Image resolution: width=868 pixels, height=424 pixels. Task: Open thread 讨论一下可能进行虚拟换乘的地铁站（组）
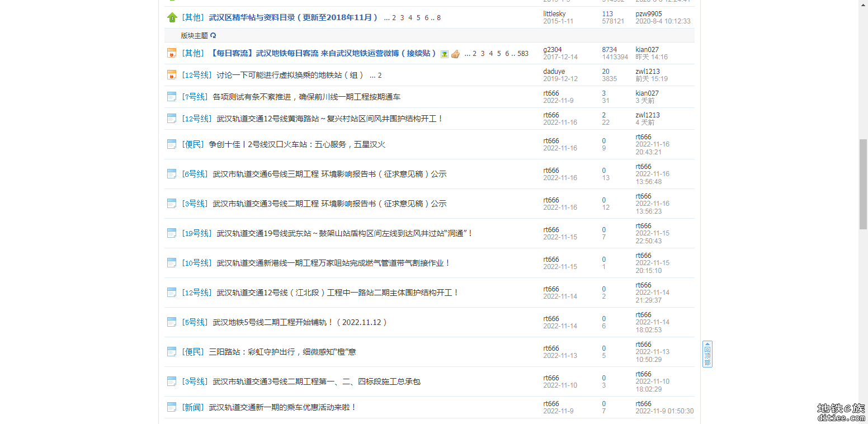pos(290,76)
